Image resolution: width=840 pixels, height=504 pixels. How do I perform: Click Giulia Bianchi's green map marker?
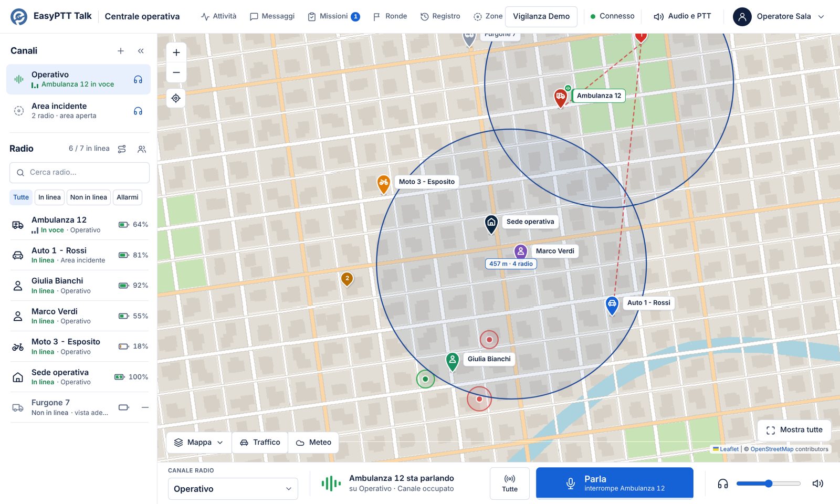click(x=453, y=361)
